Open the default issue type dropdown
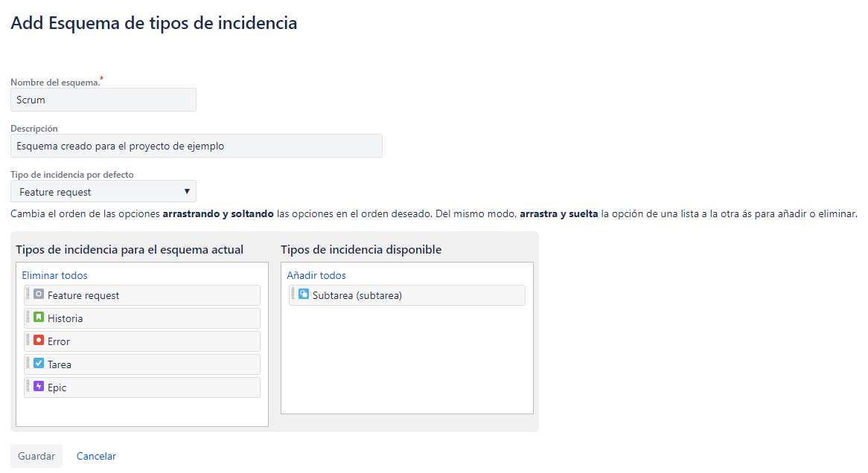868x473 pixels. 103,191
